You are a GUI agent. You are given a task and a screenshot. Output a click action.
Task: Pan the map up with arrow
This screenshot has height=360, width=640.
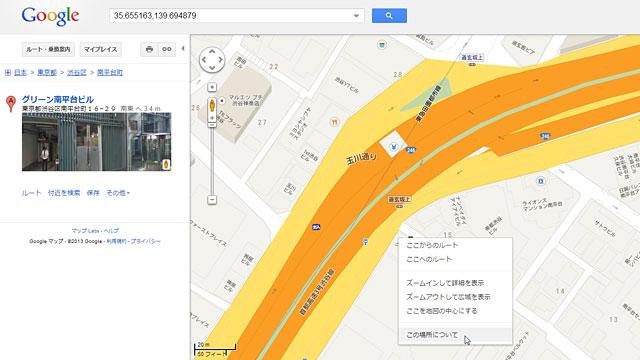pyautogui.click(x=212, y=51)
